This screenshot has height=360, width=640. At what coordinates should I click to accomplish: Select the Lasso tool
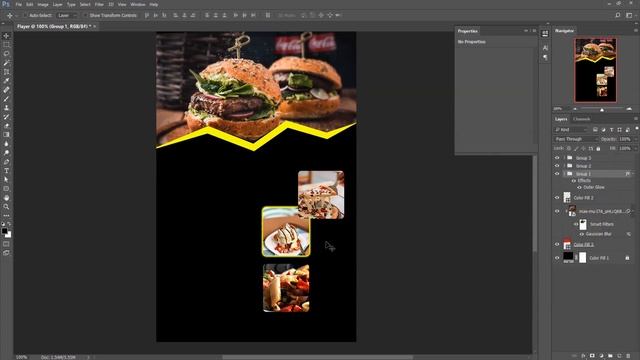click(x=6, y=54)
